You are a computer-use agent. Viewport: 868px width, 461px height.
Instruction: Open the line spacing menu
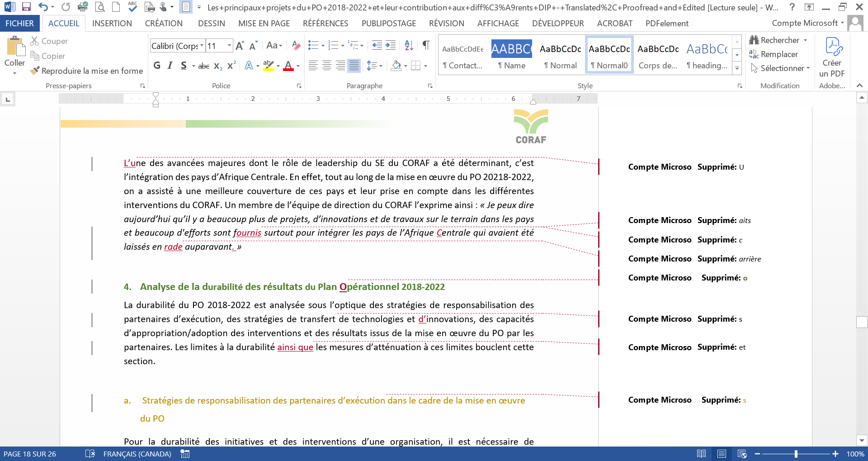pos(374,66)
